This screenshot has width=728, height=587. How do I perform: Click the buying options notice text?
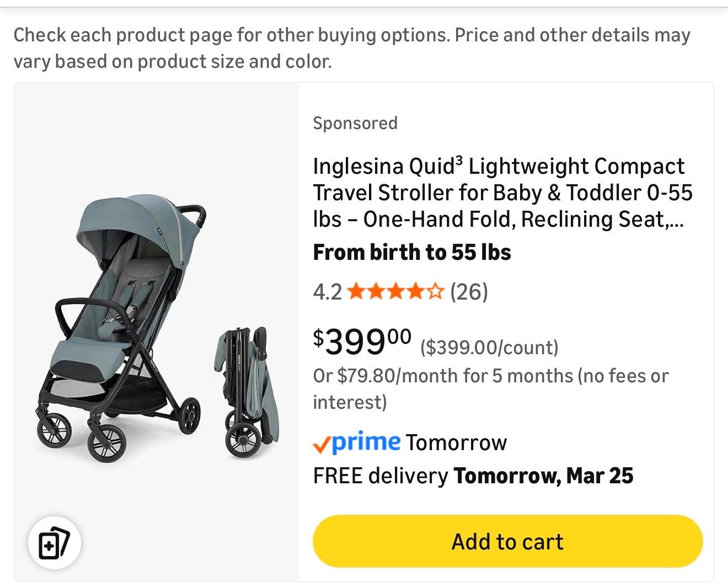352,48
